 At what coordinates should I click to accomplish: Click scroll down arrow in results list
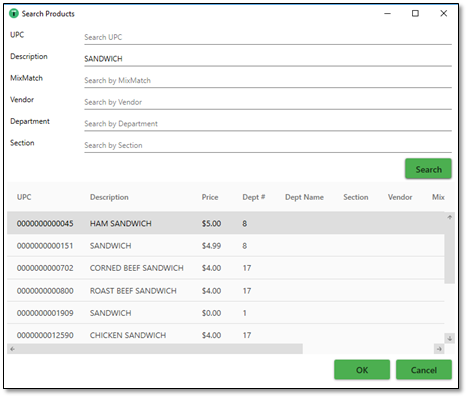(x=450, y=338)
